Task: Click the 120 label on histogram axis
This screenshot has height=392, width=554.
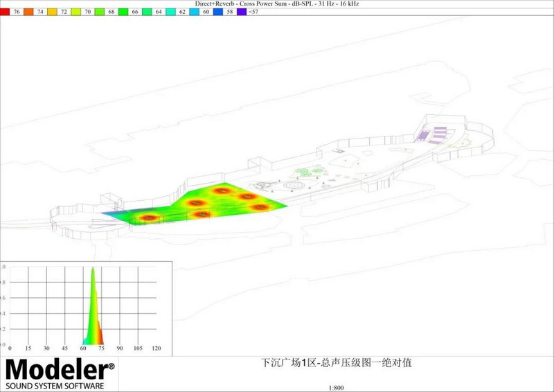Action: tap(157, 348)
